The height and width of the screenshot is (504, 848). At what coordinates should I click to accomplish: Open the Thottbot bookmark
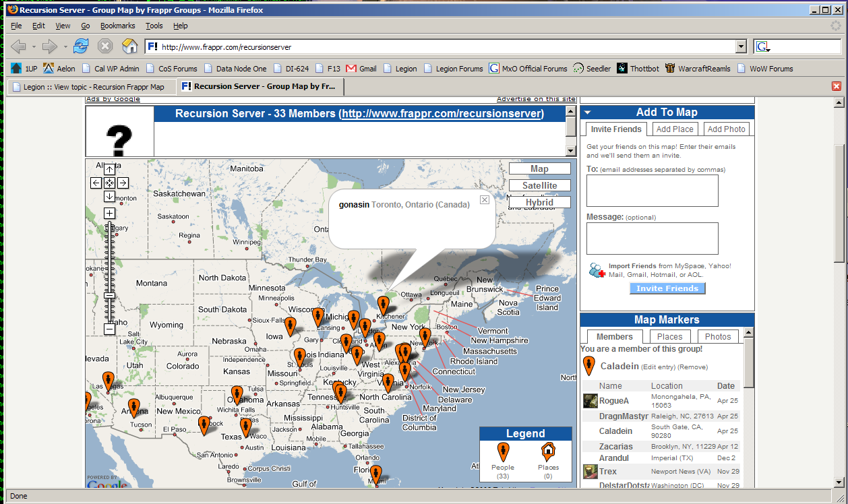[638, 69]
